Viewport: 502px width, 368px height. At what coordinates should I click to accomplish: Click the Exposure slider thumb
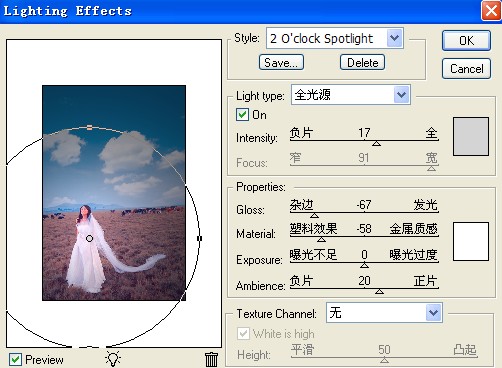364,265
